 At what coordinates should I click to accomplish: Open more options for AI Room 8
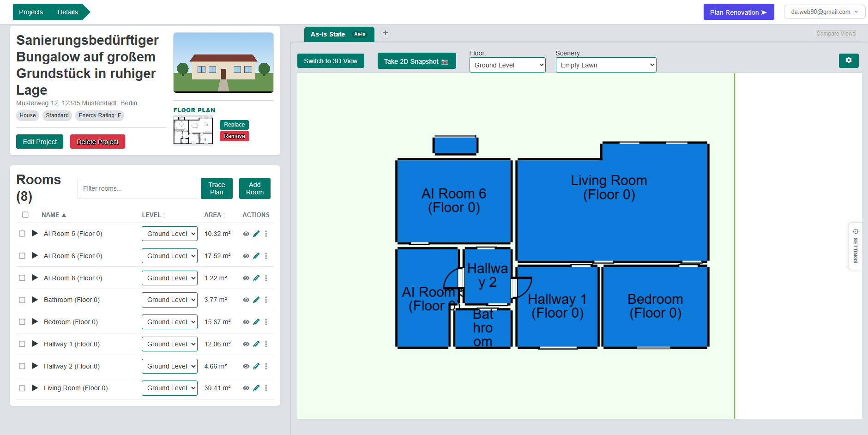[x=266, y=278]
